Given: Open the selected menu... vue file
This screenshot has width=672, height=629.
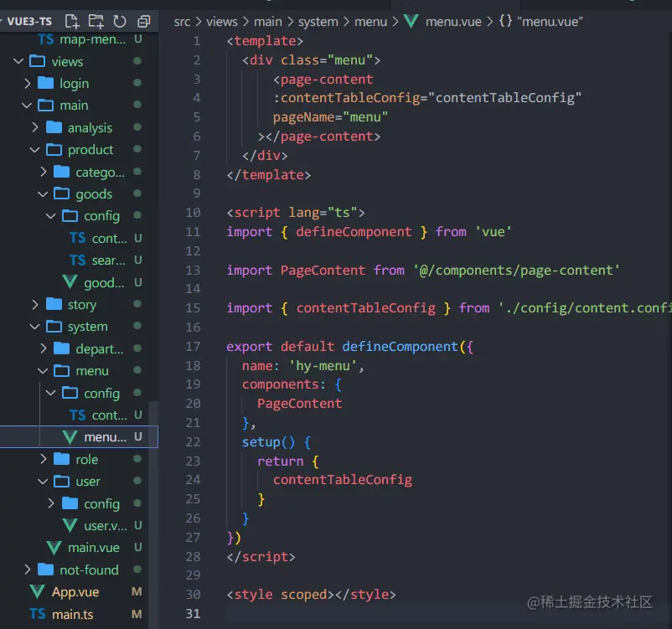Looking at the screenshot, I should point(79,436).
